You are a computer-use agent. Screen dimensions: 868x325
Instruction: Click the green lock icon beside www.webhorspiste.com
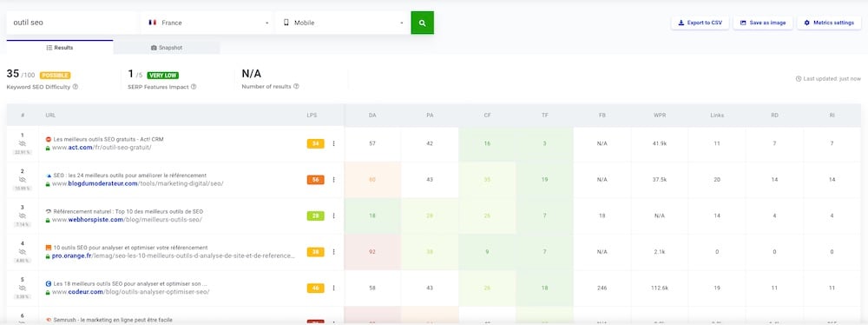pos(48,220)
